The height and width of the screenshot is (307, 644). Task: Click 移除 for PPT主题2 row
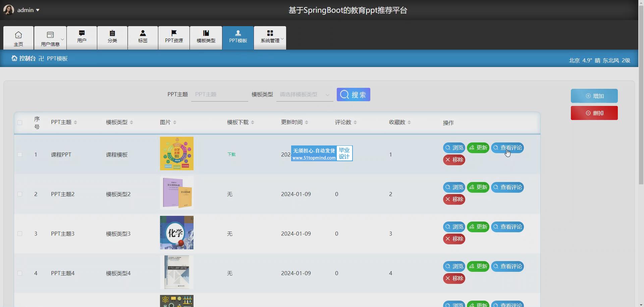(x=454, y=199)
